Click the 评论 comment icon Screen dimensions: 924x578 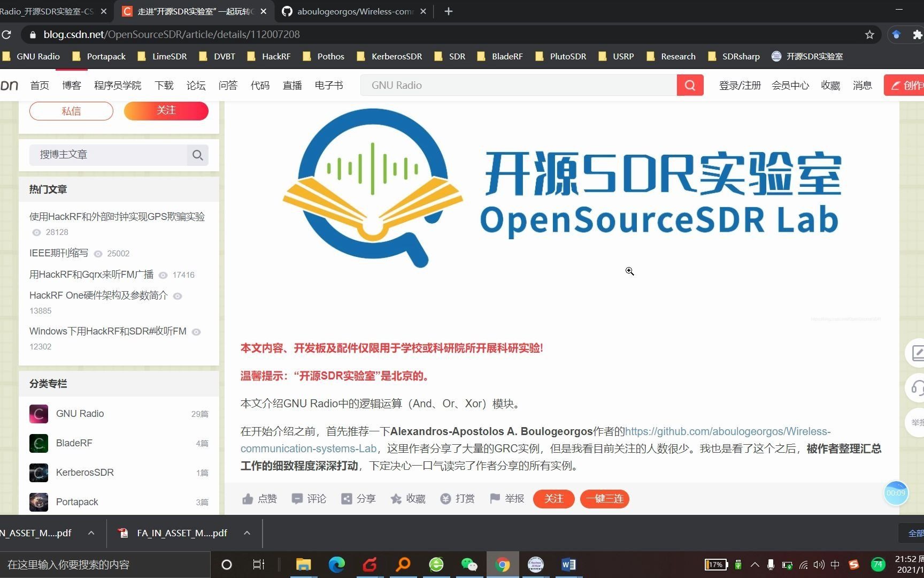pos(297,499)
